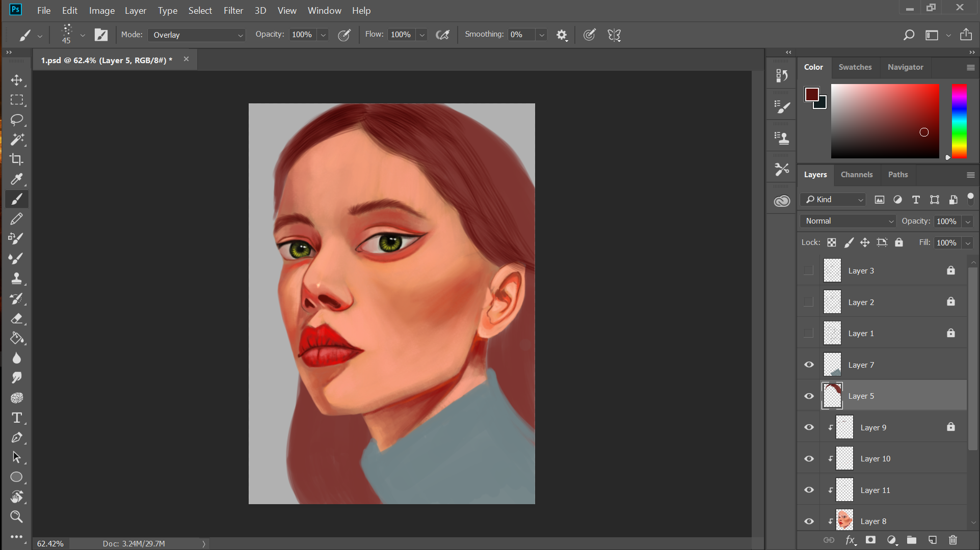Click the foreground color swatch
Screen dimensions: 980x550
click(811, 95)
